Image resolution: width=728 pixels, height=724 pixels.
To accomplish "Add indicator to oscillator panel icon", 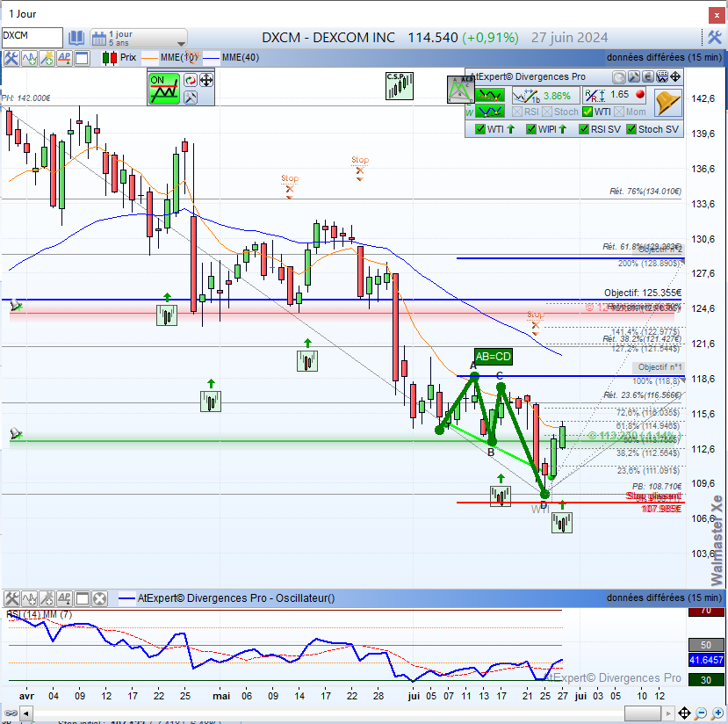I will 29,598.
